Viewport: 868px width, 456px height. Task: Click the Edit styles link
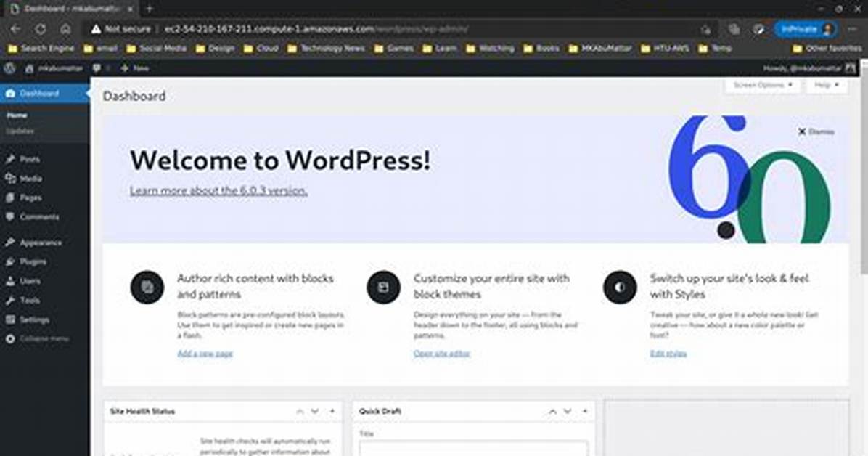click(x=668, y=354)
